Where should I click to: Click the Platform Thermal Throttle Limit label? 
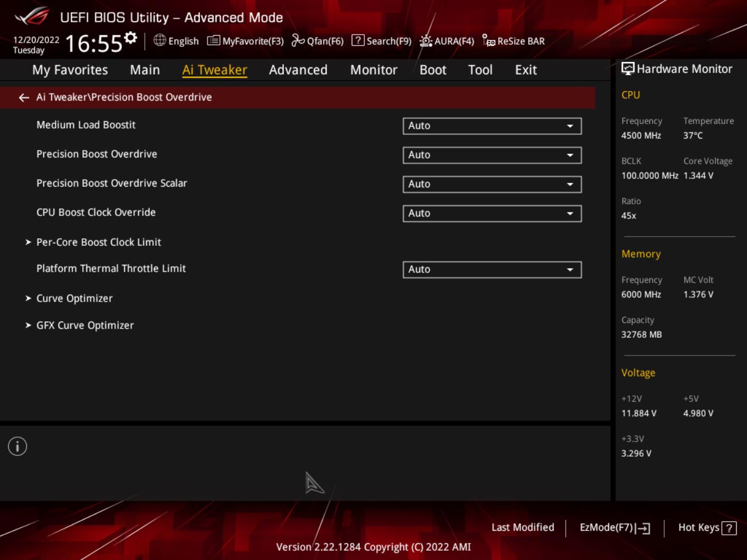[x=111, y=268]
